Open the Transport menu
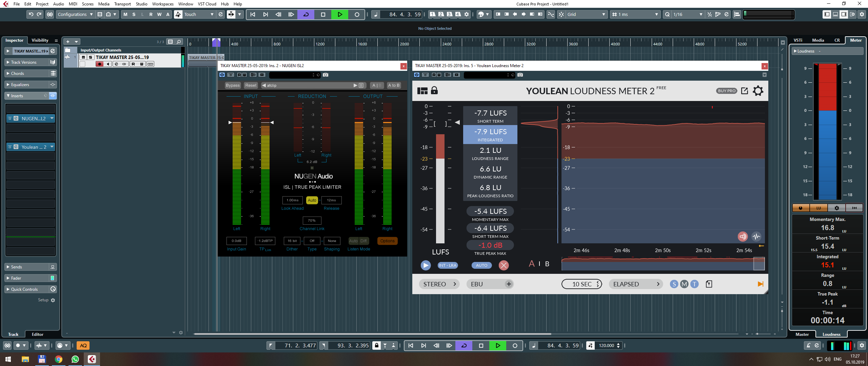868x366 pixels. coord(122,4)
